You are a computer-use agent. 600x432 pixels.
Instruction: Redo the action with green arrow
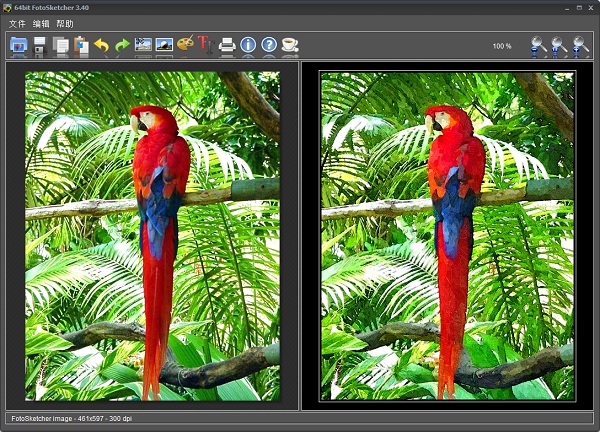(122, 45)
